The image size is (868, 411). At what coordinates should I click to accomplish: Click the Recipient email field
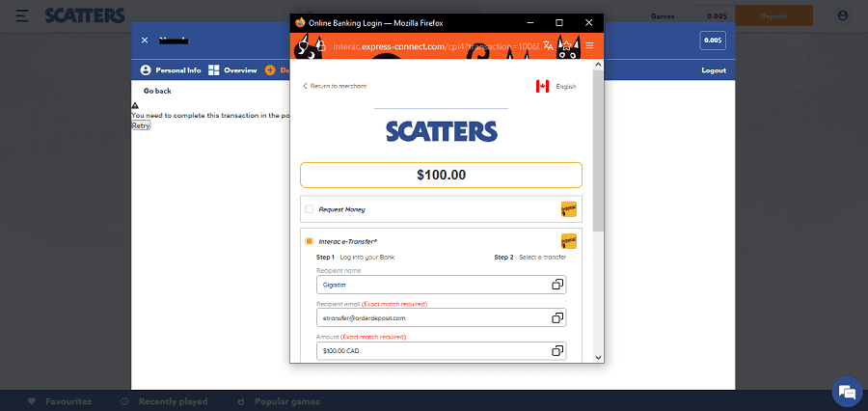click(441, 318)
